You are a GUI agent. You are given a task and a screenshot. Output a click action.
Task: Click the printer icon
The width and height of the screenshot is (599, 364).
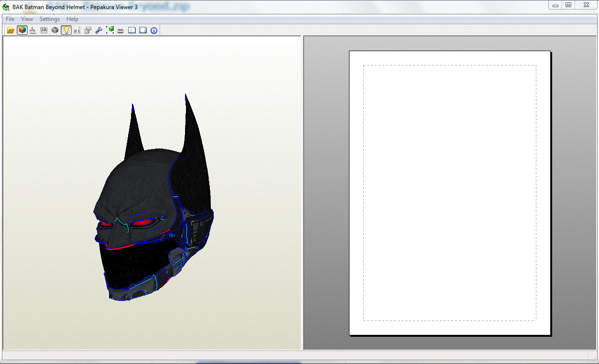pos(121,31)
